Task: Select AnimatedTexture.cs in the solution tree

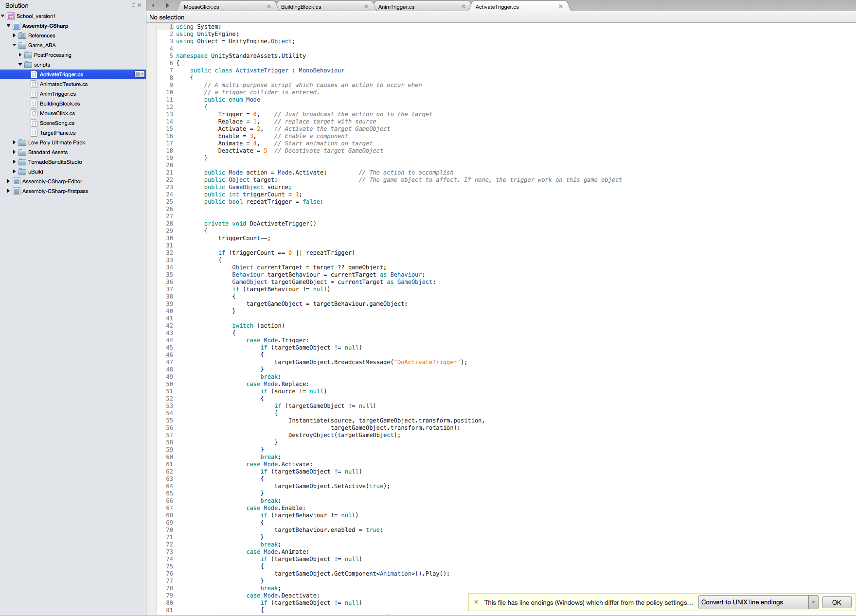Action: (64, 84)
